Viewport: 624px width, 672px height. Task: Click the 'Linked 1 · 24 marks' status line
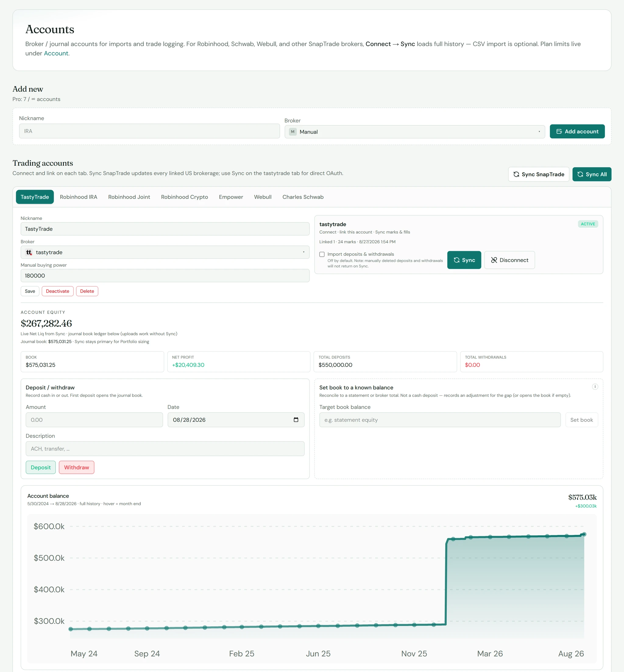coord(357,242)
